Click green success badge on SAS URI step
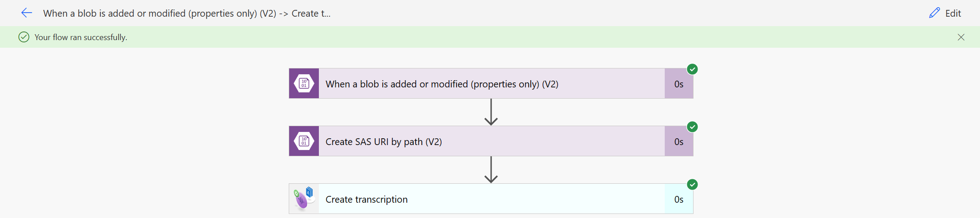The width and height of the screenshot is (980, 218). (x=692, y=127)
